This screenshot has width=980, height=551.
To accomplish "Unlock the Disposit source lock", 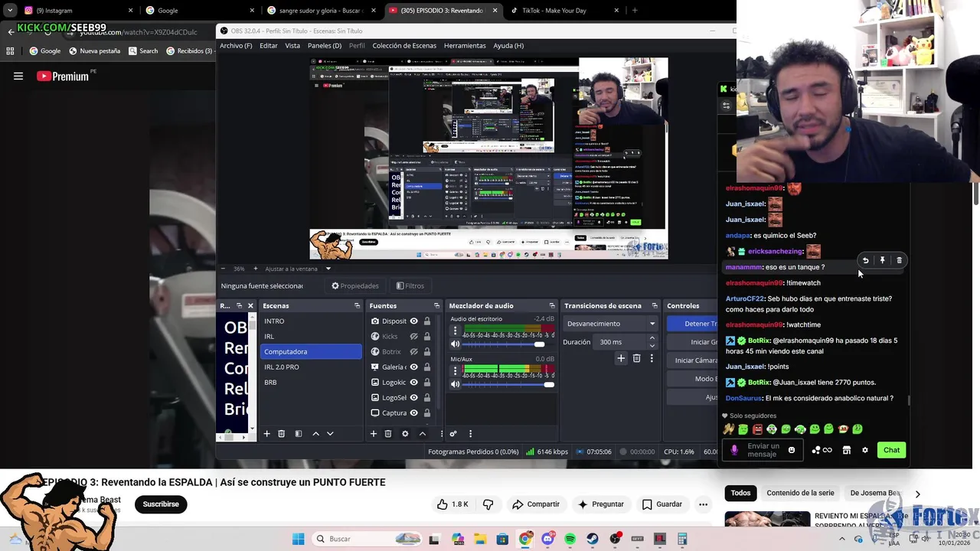I will click(x=426, y=321).
